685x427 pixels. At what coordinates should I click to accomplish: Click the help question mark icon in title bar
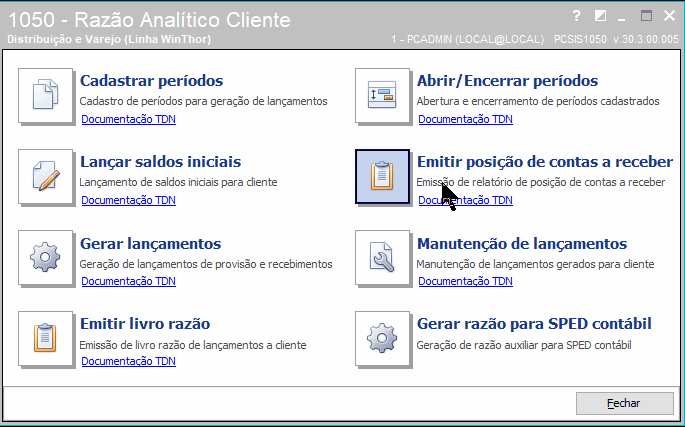577,16
